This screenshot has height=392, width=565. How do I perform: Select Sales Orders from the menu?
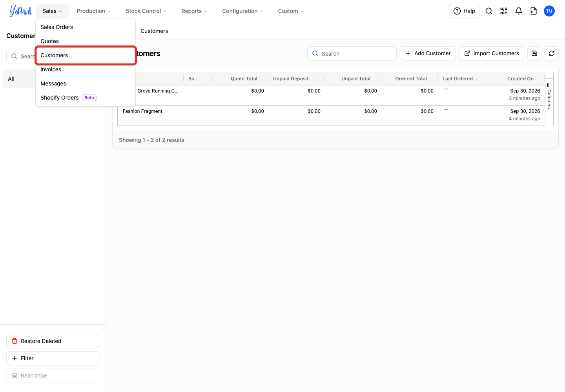click(x=86, y=27)
